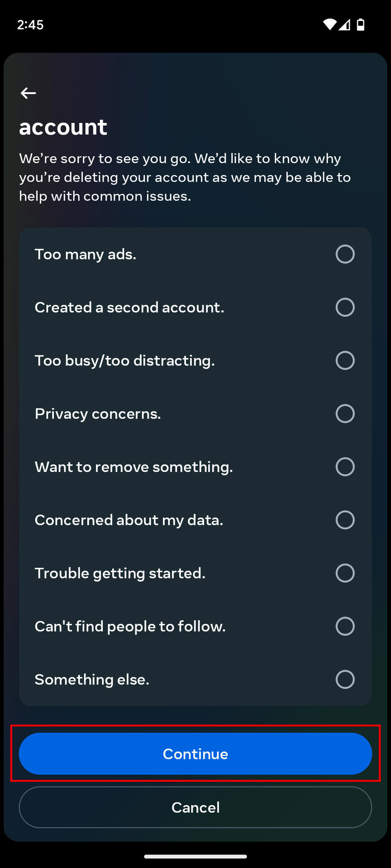This screenshot has width=391, height=868.
Task: Select "Want to remove something" radio button
Action: [x=345, y=467]
